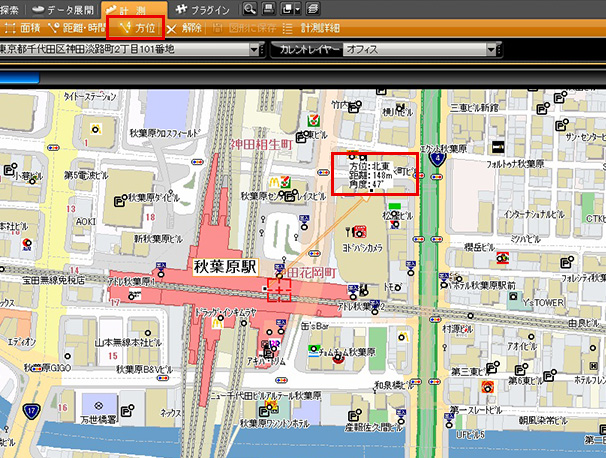Click the インターナショナルビル label
Viewport: 606px width, 458px height.
[534, 214]
